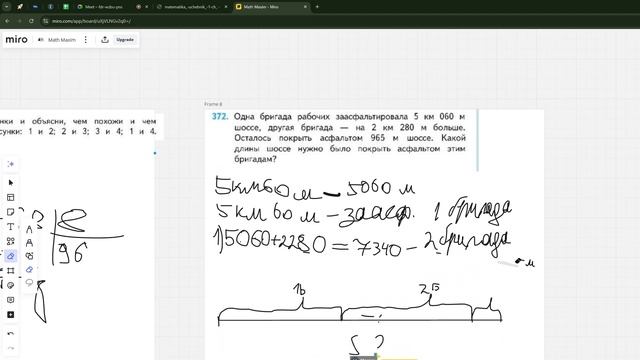
Task: Open the More apps plus tool
Action: point(11,315)
